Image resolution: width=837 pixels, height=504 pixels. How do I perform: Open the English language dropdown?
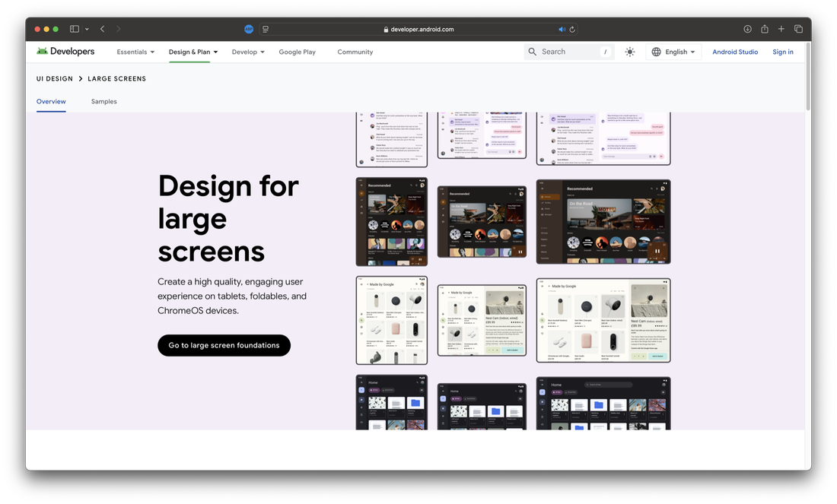pos(673,52)
